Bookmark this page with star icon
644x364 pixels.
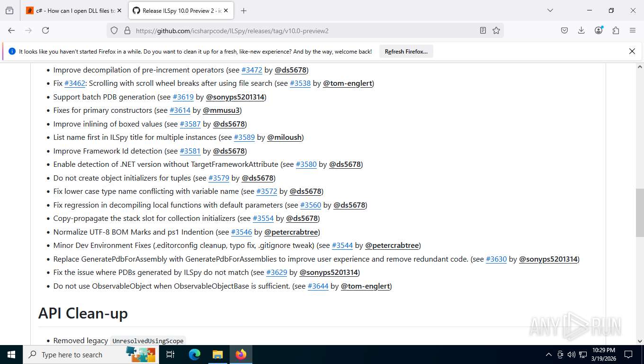pyautogui.click(x=496, y=30)
